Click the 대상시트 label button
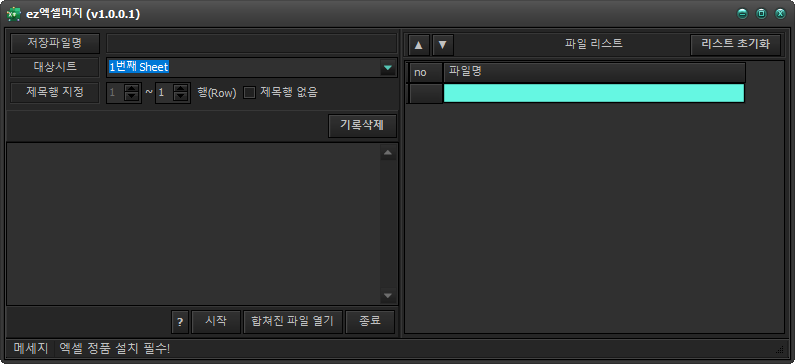The height and width of the screenshot is (364, 795). [55, 67]
